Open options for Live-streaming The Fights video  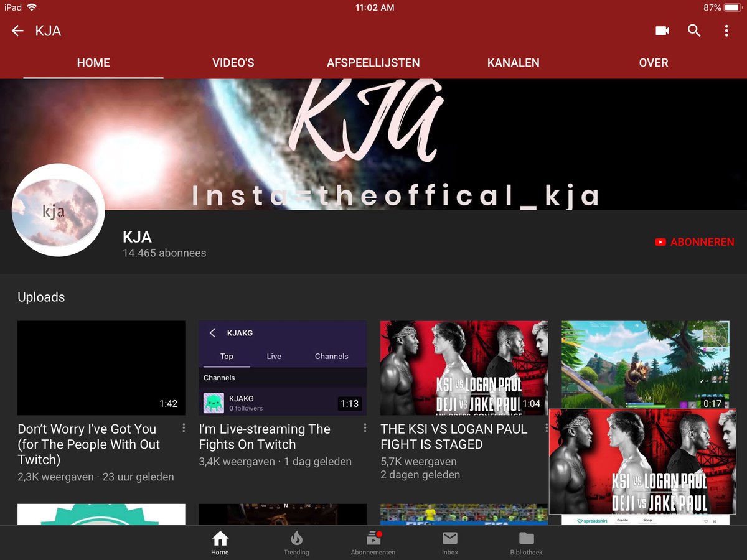365,428
